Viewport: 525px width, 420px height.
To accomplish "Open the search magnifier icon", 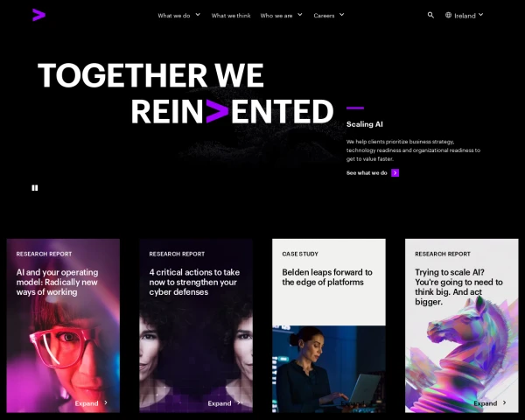I will click(430, 15).
